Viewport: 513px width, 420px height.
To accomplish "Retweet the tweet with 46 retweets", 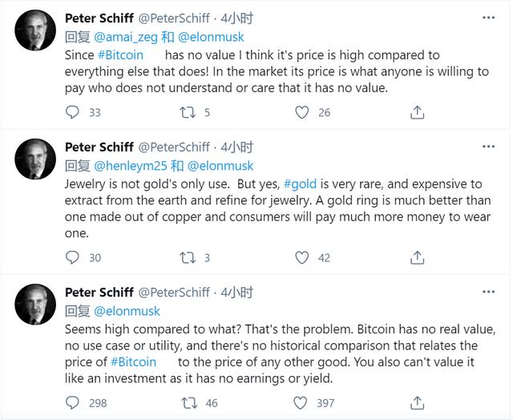I will [x=188, y=402].
